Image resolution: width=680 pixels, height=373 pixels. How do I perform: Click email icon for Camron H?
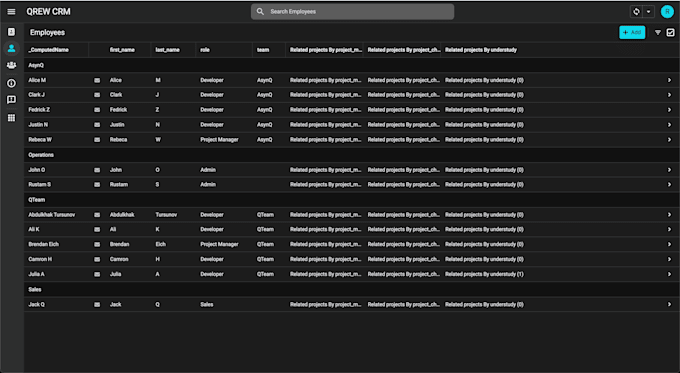[x=97, y=259]
